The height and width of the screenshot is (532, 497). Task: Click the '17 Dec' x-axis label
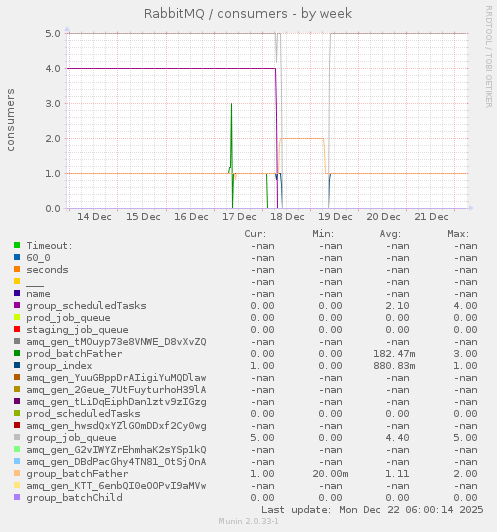(x=239, y=217)
